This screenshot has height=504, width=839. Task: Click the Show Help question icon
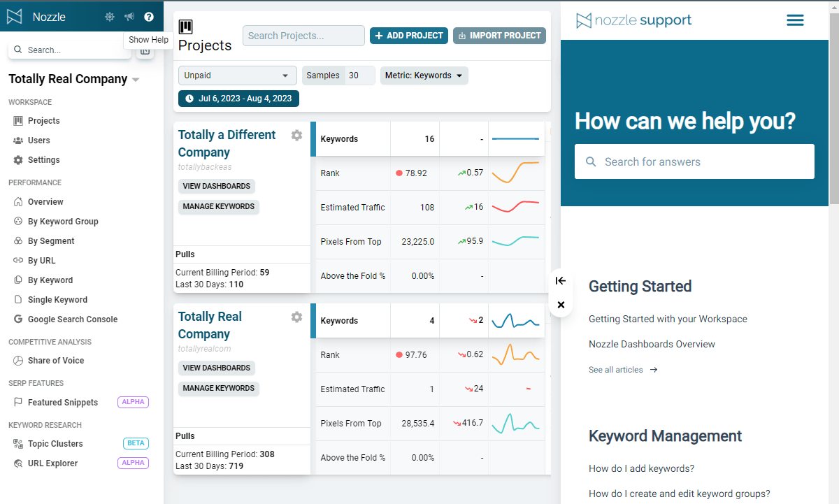coord(149,17)
